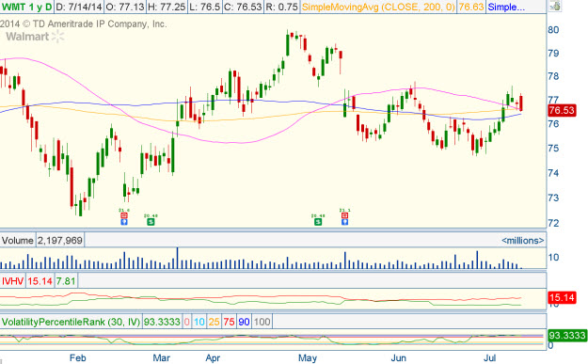Click the May label on the time axis
The width and height of the screenshot is (588, 364).
pos(308,358)
